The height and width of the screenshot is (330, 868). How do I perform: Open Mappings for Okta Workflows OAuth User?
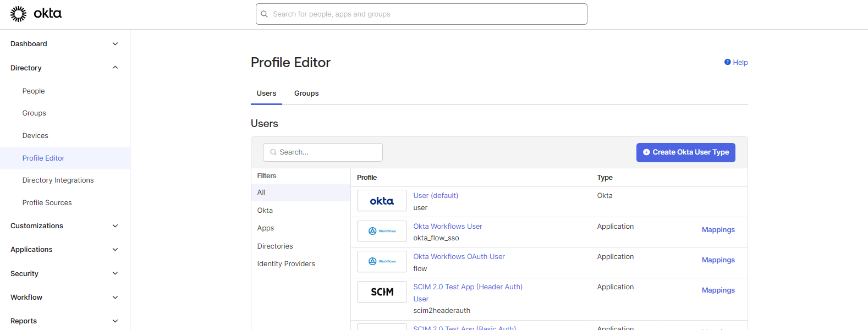point(718,260)
